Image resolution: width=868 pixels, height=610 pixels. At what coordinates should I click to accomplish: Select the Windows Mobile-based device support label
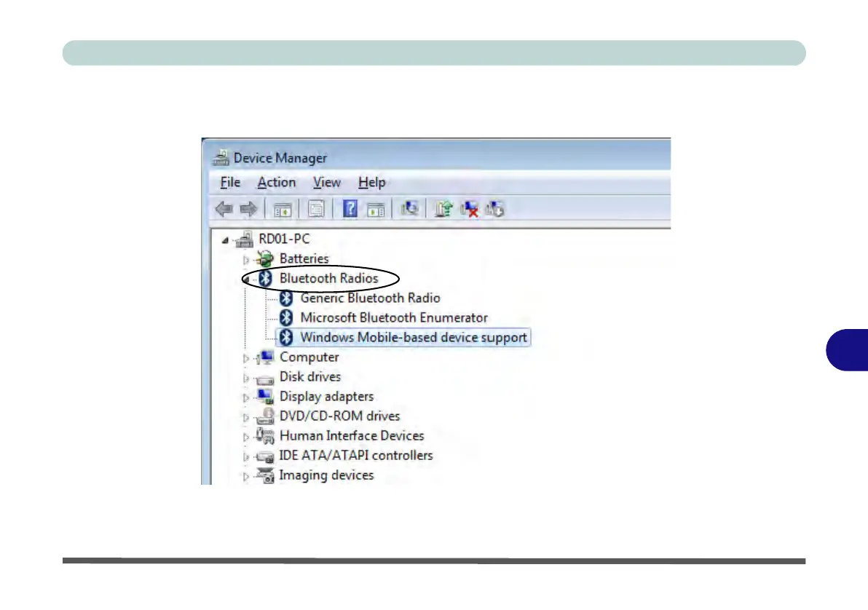click(414, 337)
